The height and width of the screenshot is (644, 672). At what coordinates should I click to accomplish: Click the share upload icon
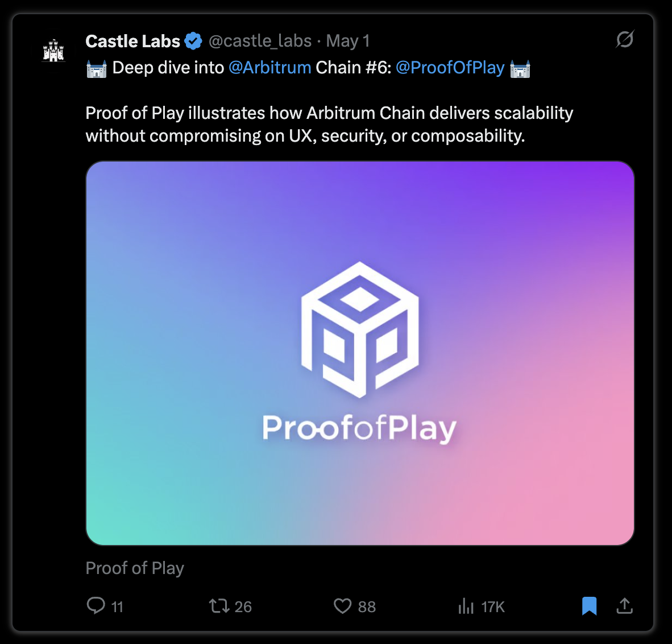[x=624, y=605]
